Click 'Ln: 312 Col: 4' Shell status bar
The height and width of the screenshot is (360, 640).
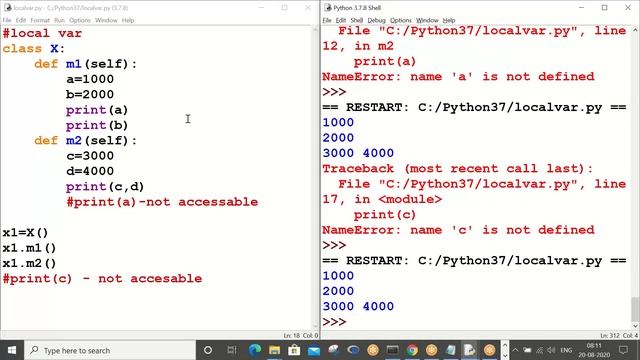pyautogui.click(x=619, y=336)
